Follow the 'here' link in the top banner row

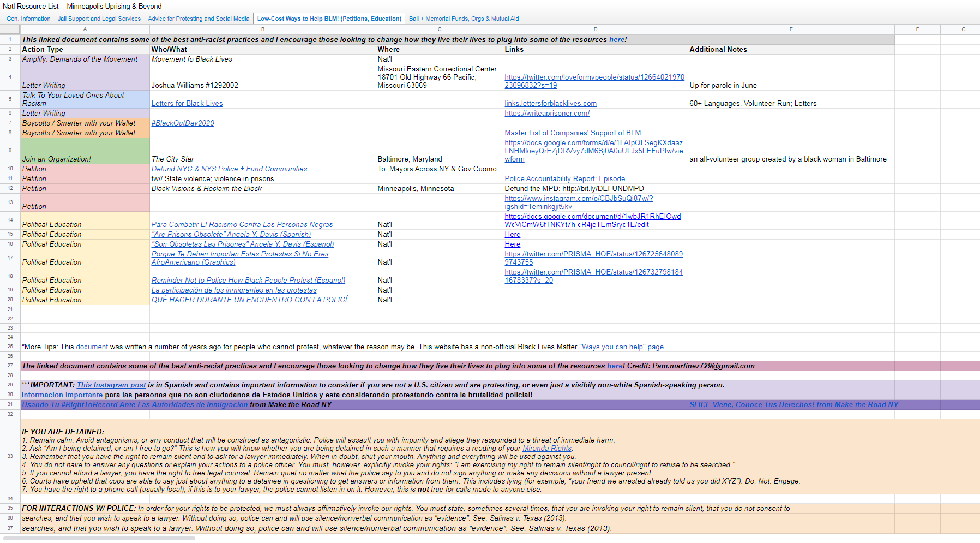tap(617, 40)
